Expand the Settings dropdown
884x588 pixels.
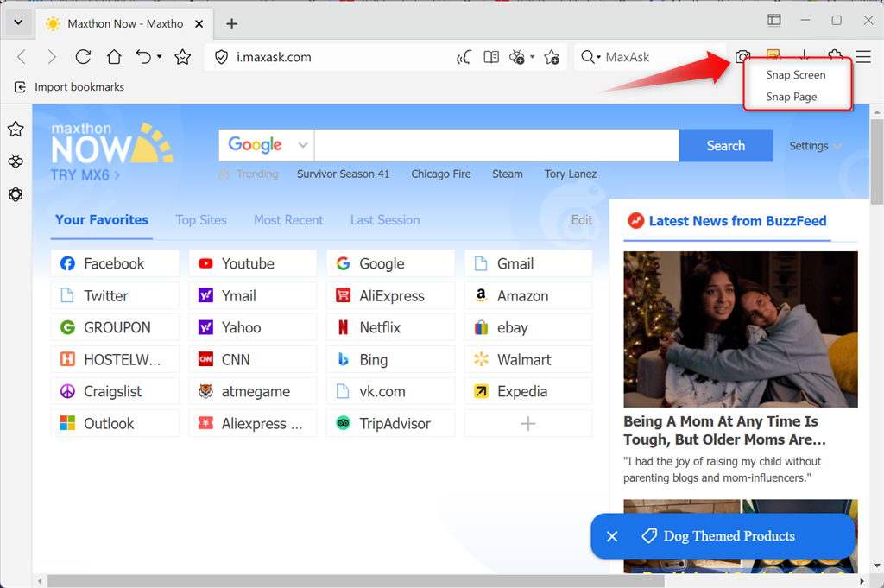(x=815, y=146)
